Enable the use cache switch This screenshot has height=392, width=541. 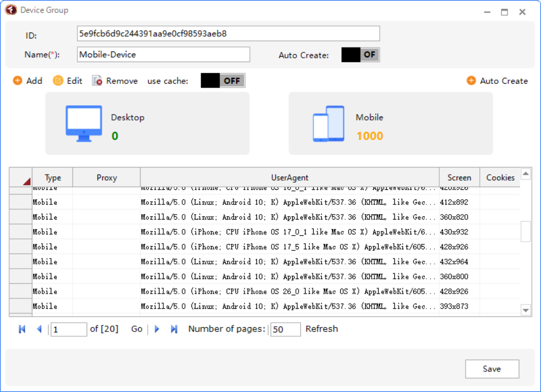(x=223, y=81)
